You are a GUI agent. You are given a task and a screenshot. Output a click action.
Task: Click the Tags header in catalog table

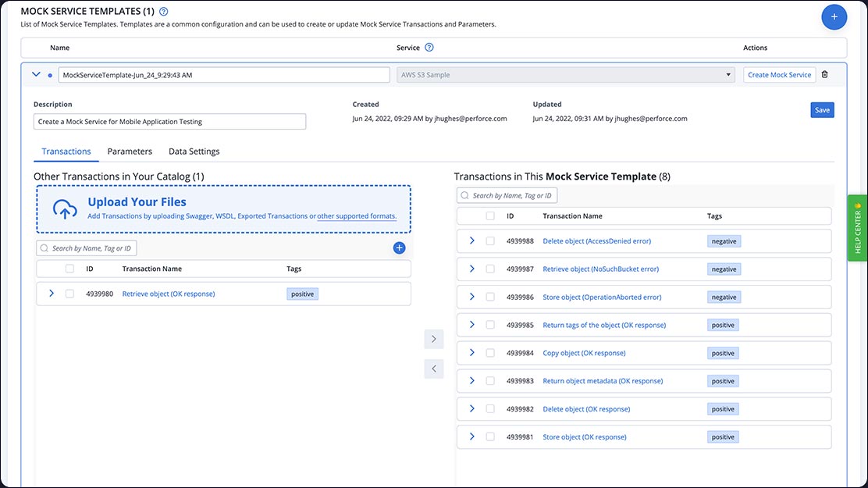294,269
